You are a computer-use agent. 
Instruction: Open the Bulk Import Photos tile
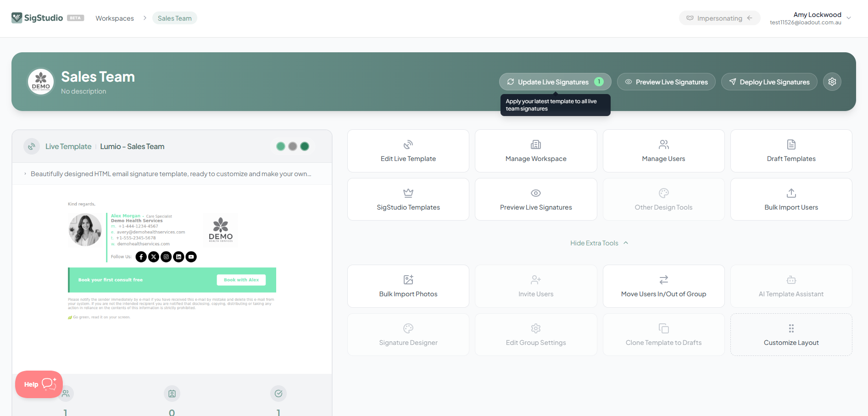408,286
